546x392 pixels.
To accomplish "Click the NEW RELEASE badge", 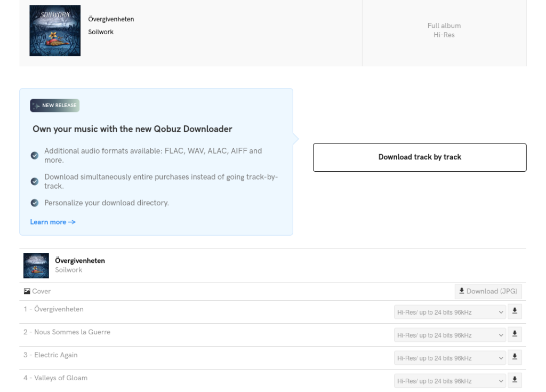I will coord(55,105).
